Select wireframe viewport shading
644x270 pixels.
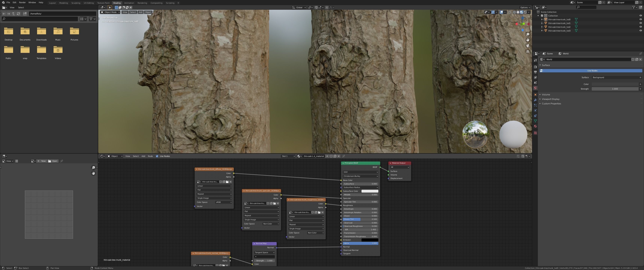(x=514, y=12)
